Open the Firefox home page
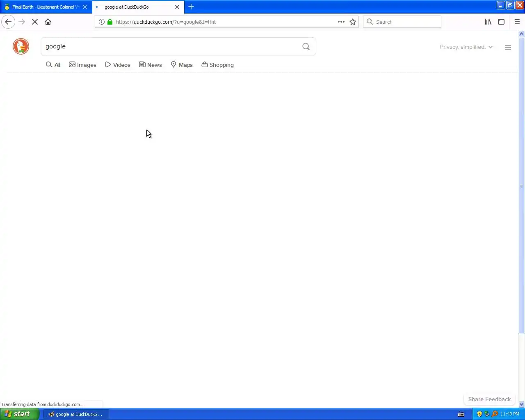The height and width of the screenshot is (420, 525). [x=48, y=22]
